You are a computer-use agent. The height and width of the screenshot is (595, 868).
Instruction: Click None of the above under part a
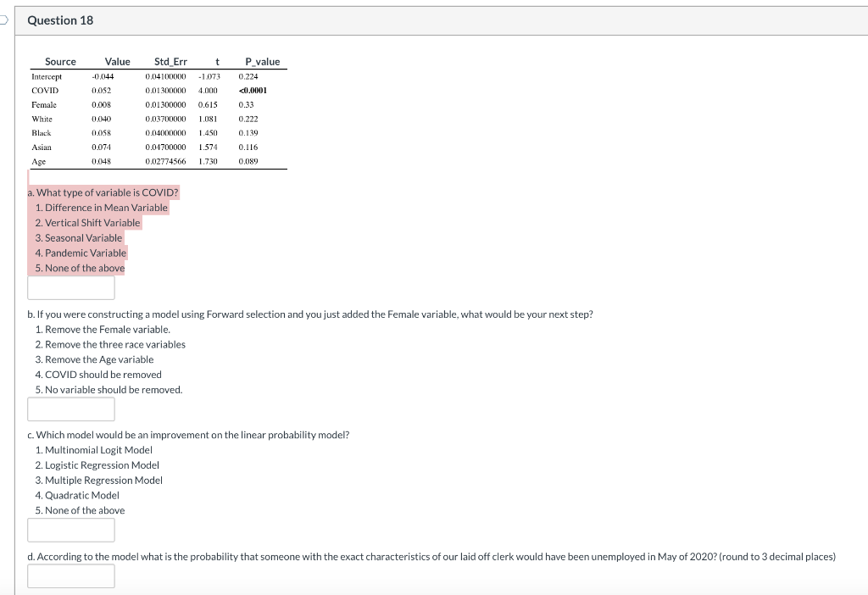click(x=78, y=268)
